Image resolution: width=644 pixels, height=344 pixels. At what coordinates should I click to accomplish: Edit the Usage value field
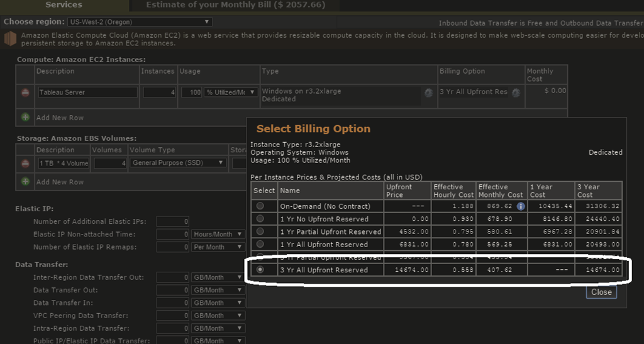pyautogui.click(x=191, y=92)
